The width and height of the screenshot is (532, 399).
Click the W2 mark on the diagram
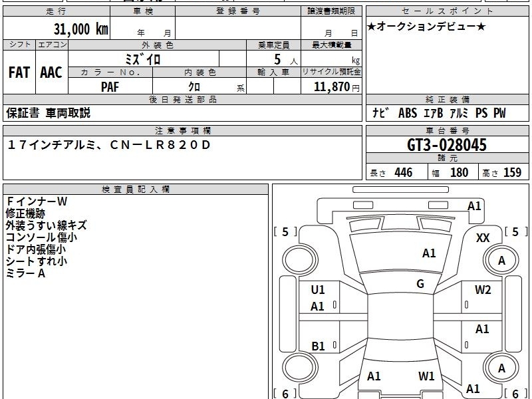(483, 290)
